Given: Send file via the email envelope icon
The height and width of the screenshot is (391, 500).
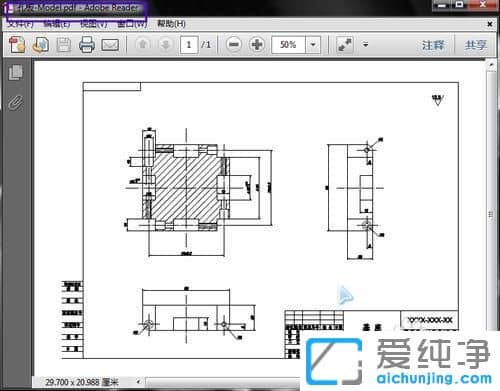Looking at the screenshot, I should [x=110, y=45].
